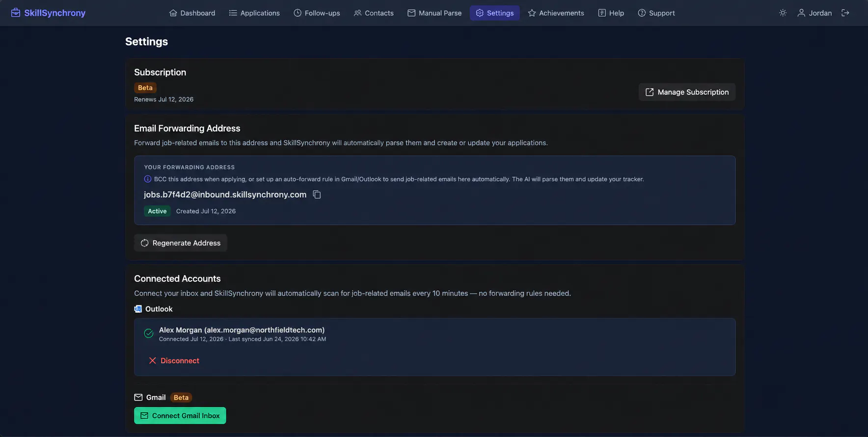Click the orange Beta subscription badge
Image resolution: width=868 pixels, height=437 pixels.
pyautogui.click(x=145, y=87)
